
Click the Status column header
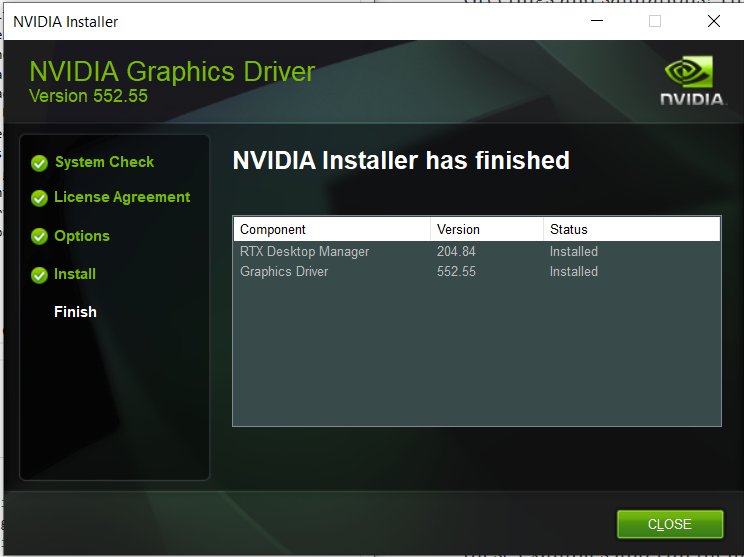point(632,229)
